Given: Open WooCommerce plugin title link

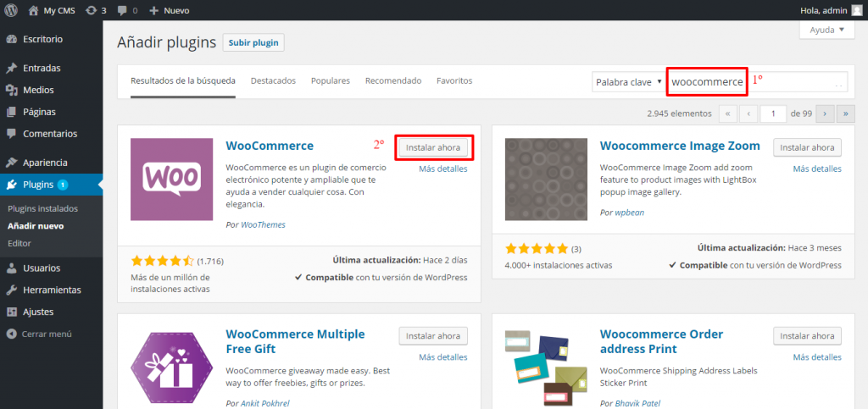Looking at the screenshot, I should click(x=270, y=146).
